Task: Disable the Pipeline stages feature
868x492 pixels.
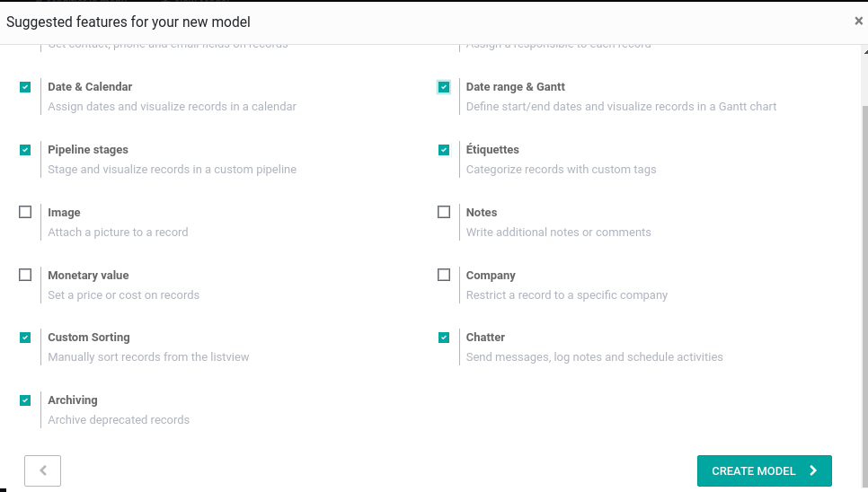Action: (x=25, y=150)
